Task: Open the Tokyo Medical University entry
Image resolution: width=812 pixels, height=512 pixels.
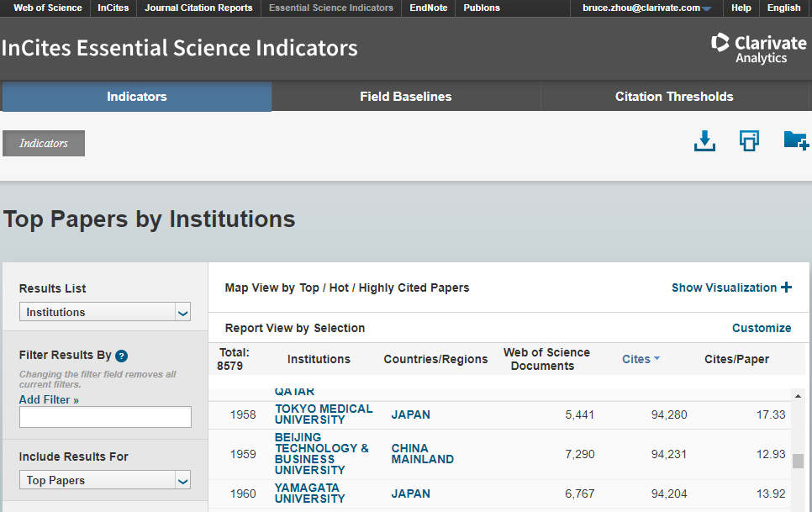Action: tap(323, 414)
